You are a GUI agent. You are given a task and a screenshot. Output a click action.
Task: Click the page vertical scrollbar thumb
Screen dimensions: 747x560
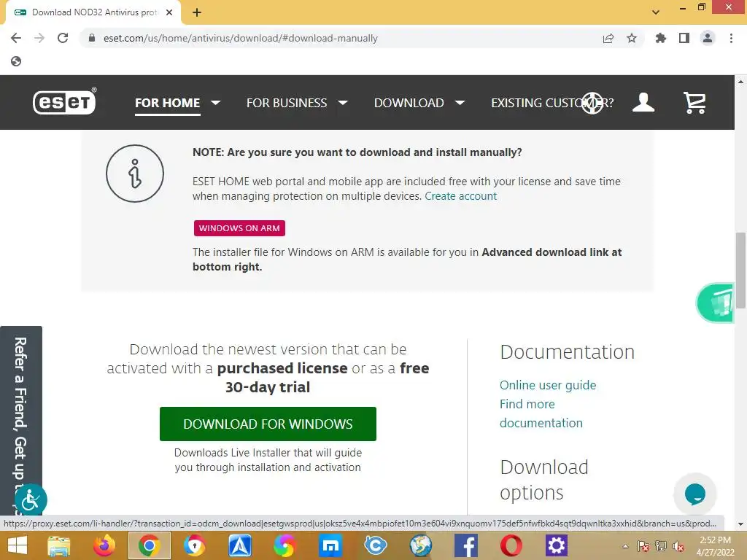point(740,271)
